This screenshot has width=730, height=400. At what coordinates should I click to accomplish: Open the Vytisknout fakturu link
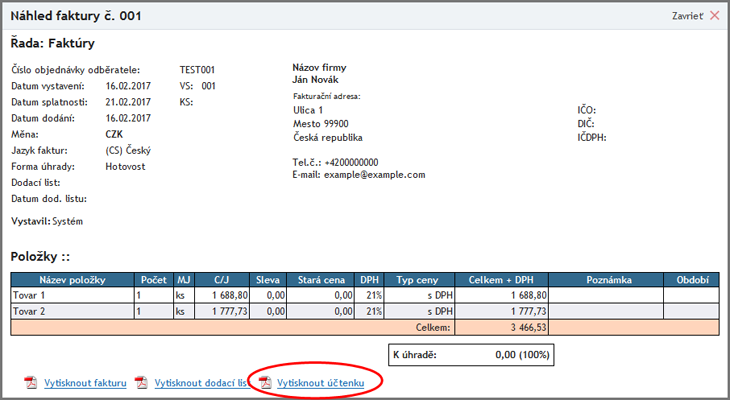pyautogui.click(x=85, y=383)
